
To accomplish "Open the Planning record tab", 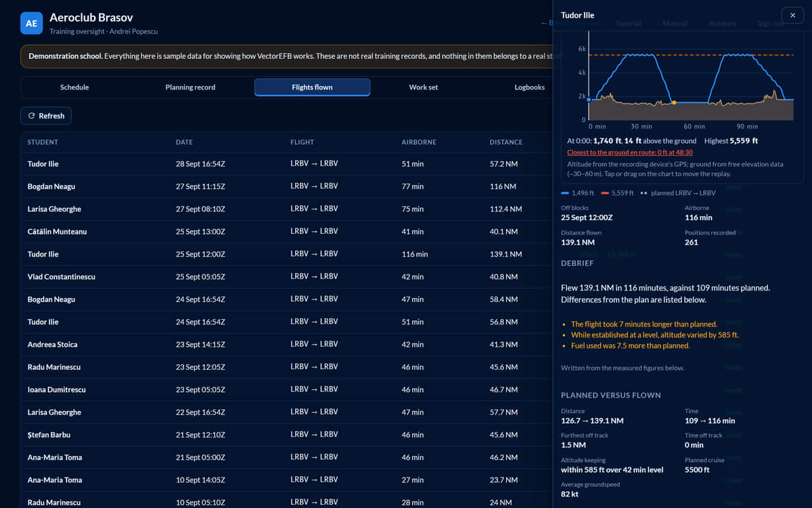I will click(x=191, y=87).
